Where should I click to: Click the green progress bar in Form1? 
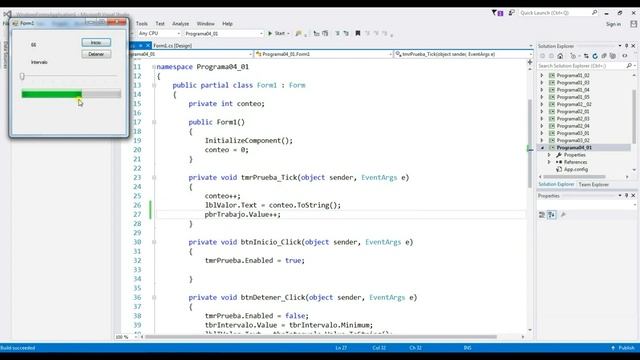point(71,94)
